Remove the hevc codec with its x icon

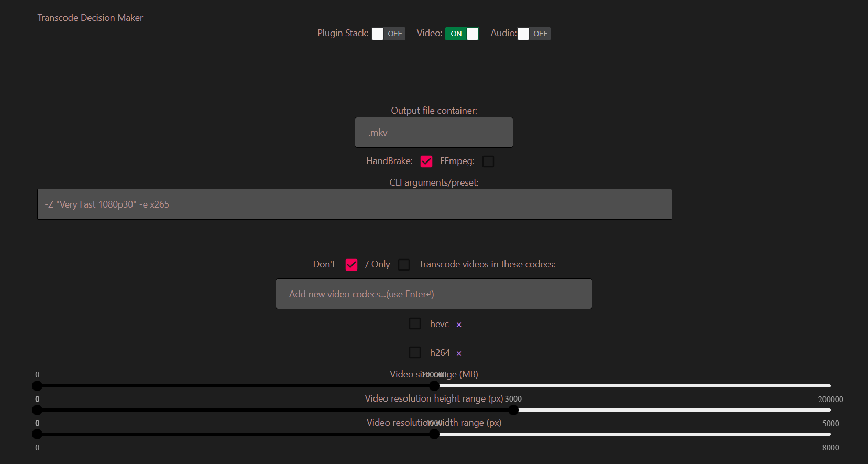459,325
